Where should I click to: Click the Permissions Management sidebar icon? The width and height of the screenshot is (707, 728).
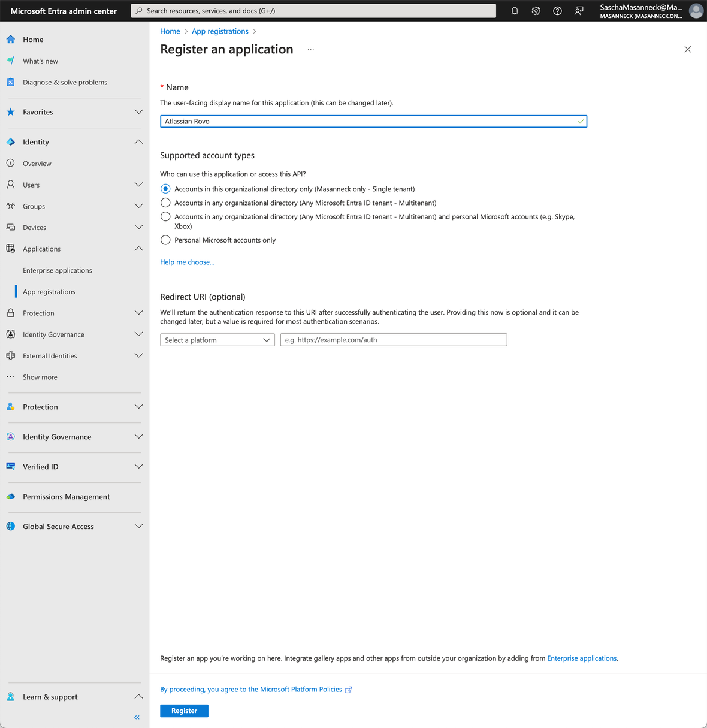(10, 496)
